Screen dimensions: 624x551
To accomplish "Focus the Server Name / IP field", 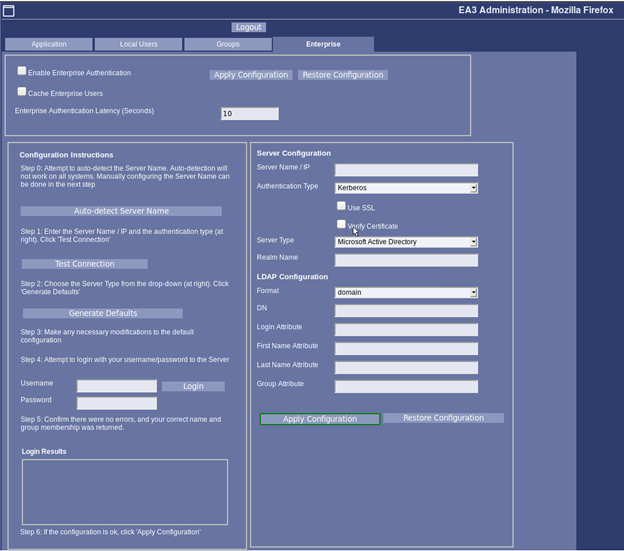I will point(406,170).
